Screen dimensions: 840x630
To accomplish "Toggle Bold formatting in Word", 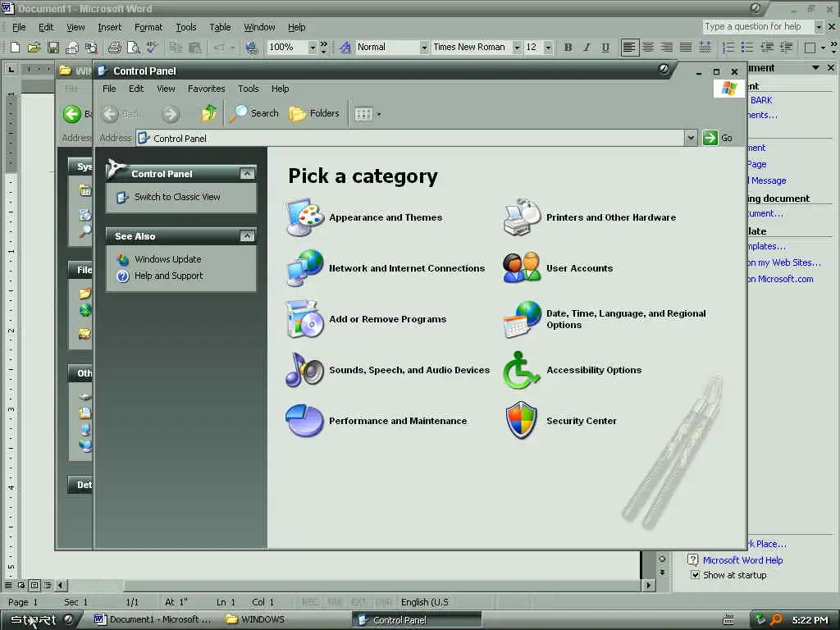I will [x=568, y=48].
